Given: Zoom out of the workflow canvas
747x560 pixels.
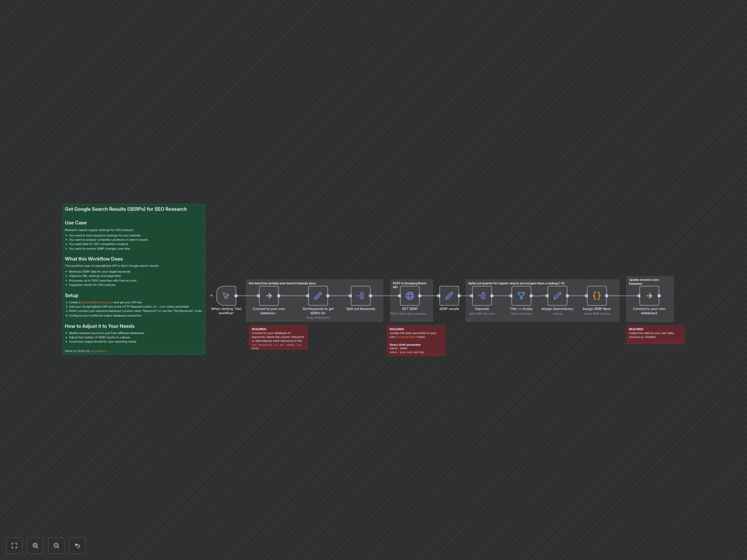Looking at the screenshot, I should coord(56,545).
